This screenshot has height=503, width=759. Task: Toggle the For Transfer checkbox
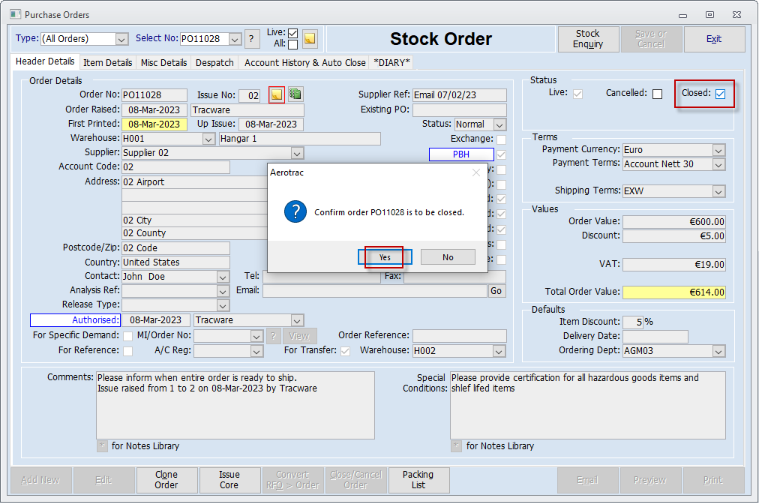click(345, 351)
